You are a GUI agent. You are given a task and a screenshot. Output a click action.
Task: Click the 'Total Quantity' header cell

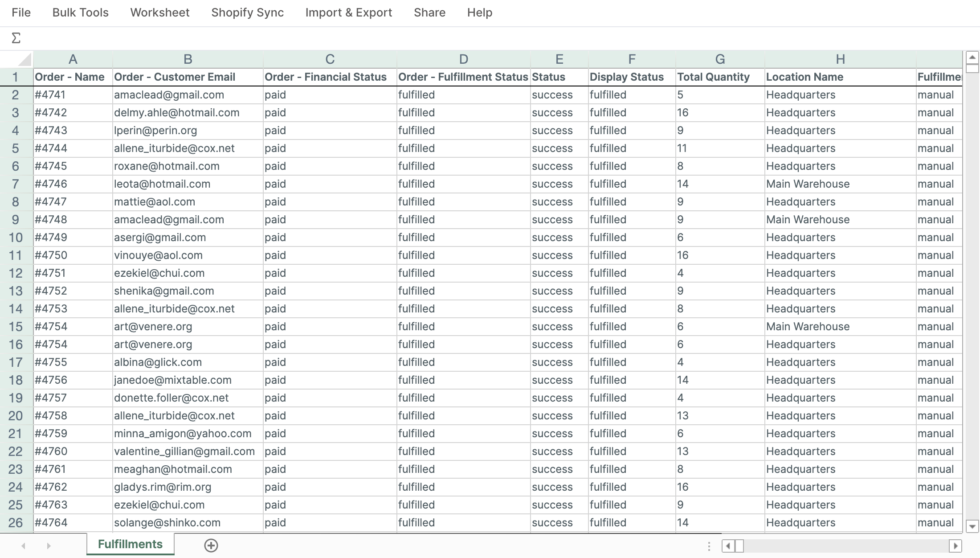pos(720,77)
